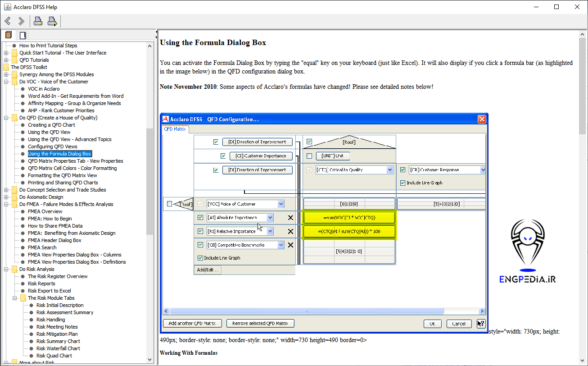Click the bullet icon beside Creating a QFD Chart
588x366 pixels.
coord(23,125)
